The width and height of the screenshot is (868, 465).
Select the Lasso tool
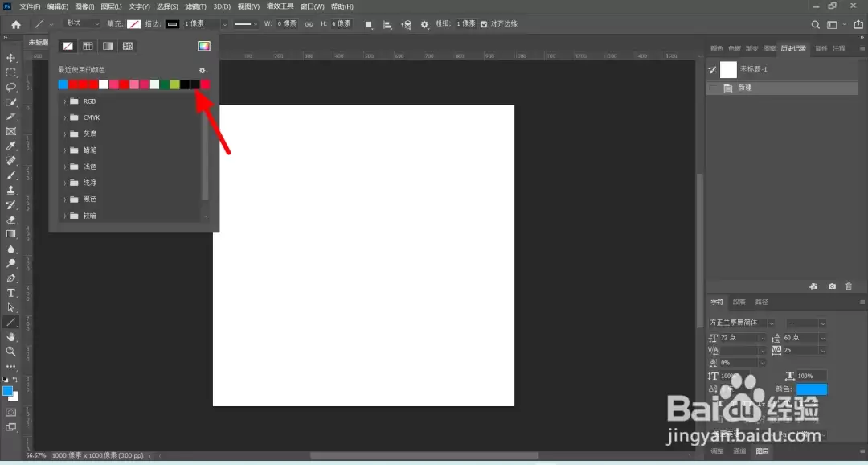click(10, 88)
